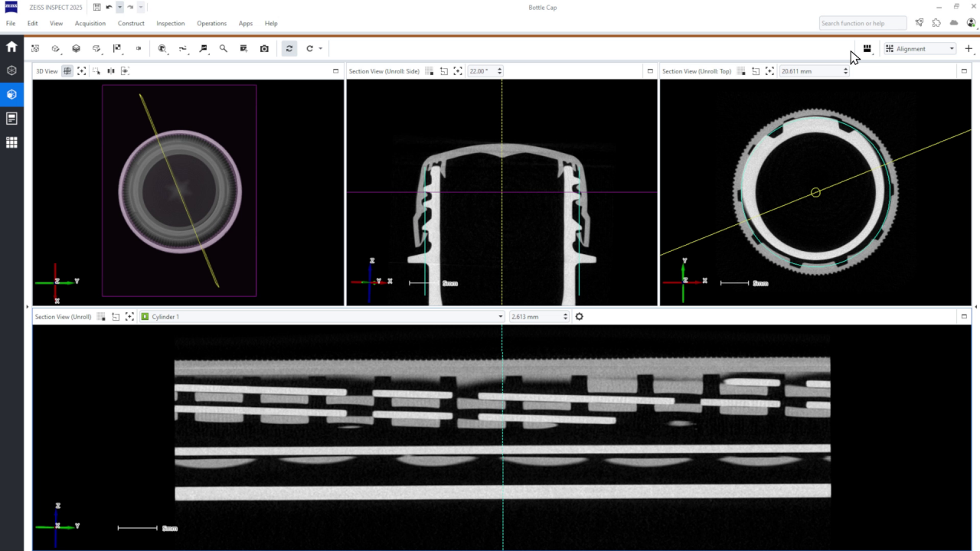Open the Construct menu

131,23
